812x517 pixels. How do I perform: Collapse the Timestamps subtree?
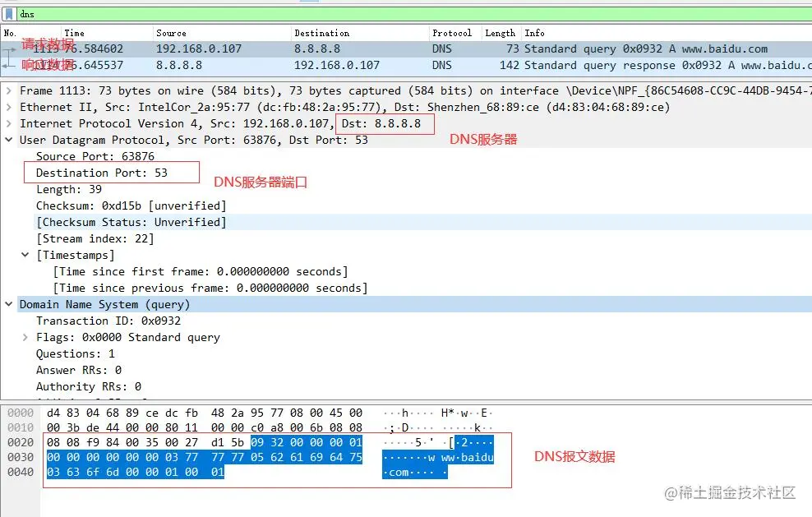tap(25, 255)
